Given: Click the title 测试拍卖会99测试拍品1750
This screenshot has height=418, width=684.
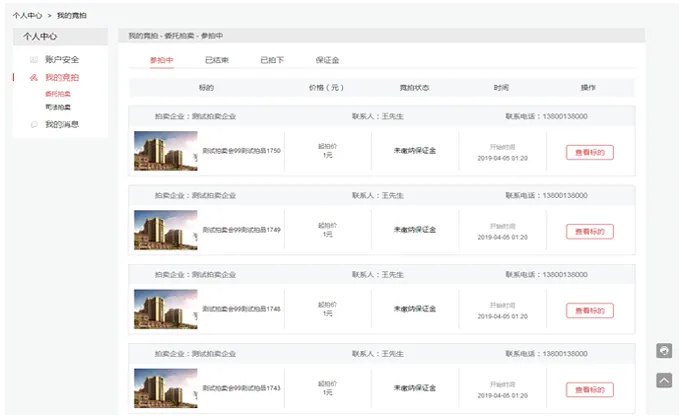Looking at the screenshot, I should (241, 151).
